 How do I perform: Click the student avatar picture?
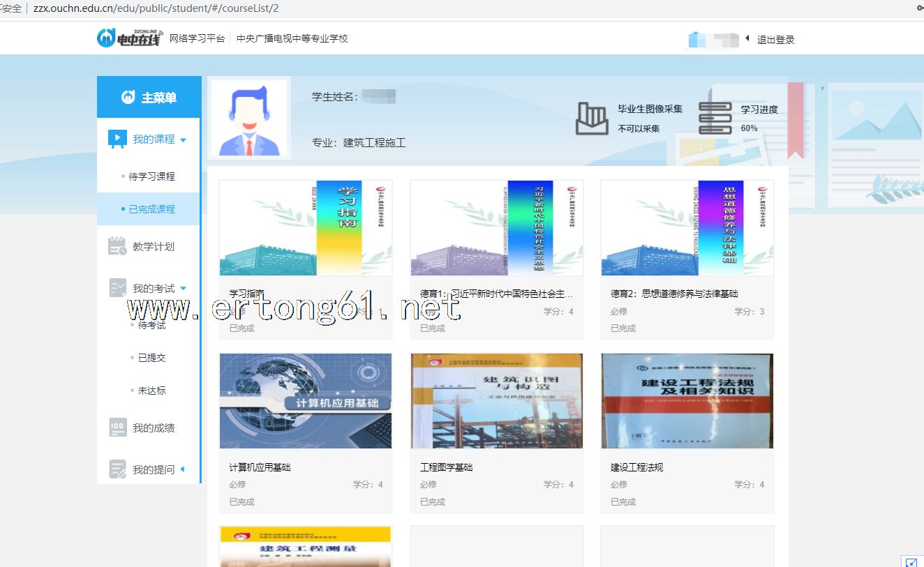[249, 118]
